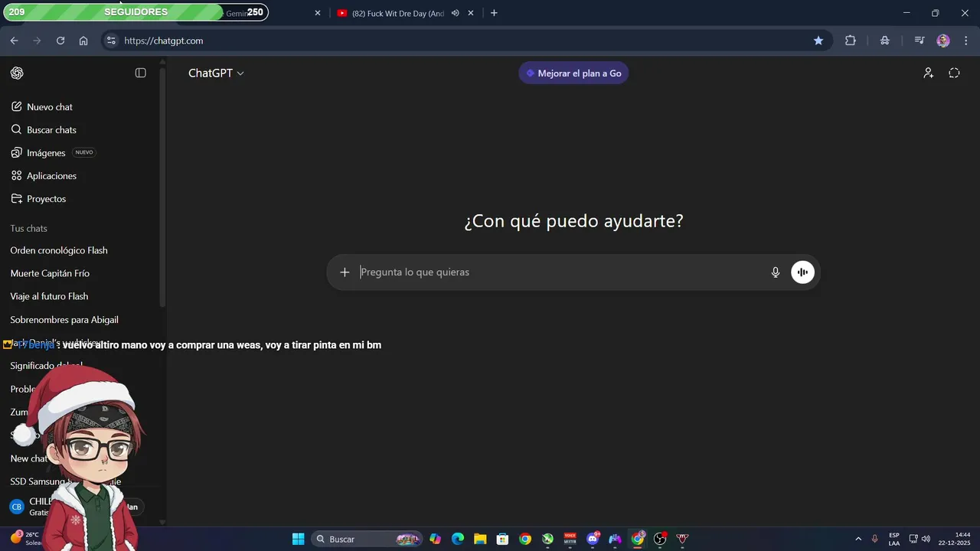Viewport: 980px width, 551px height.
Task: Click the ChatGPT logo in the sidebar
Action: pyautogui.click(x=17, y=73)
